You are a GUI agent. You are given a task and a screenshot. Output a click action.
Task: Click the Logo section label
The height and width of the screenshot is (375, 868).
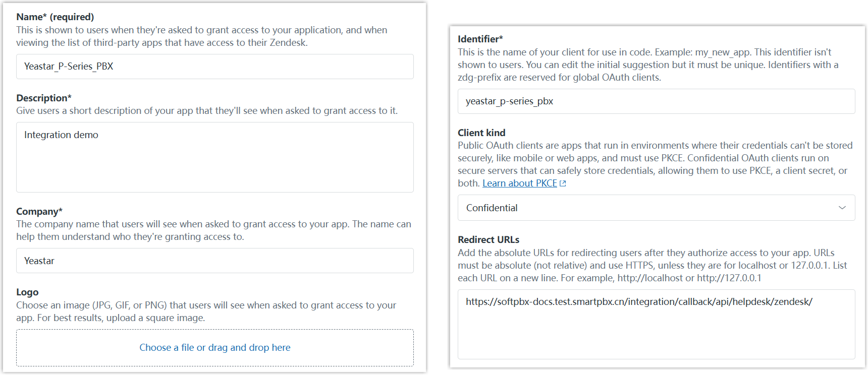tap(27, 292)
